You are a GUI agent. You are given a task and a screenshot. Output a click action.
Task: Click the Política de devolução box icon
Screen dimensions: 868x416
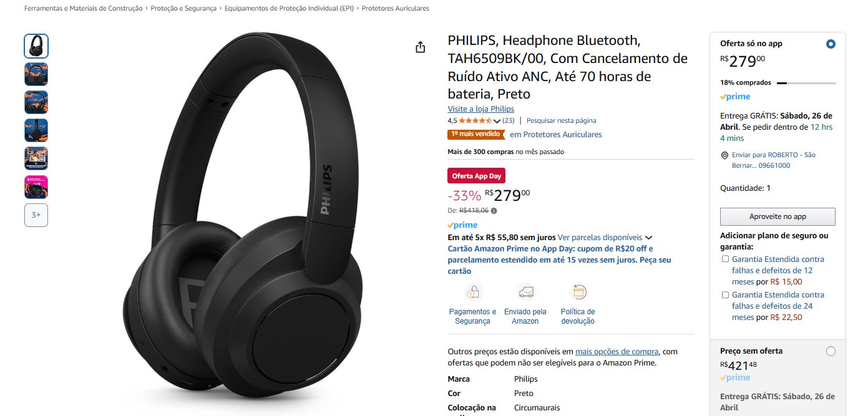pos(578,292)
